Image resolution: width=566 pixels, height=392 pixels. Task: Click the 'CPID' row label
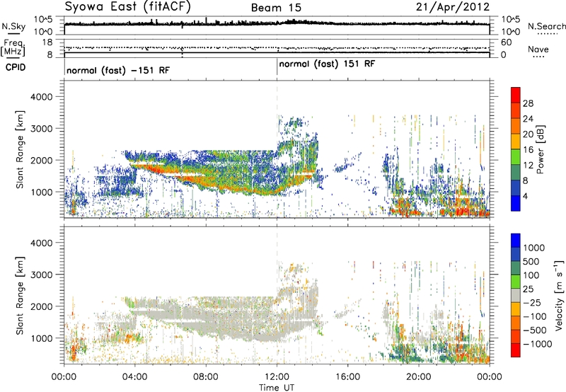(x=16, y=67)
